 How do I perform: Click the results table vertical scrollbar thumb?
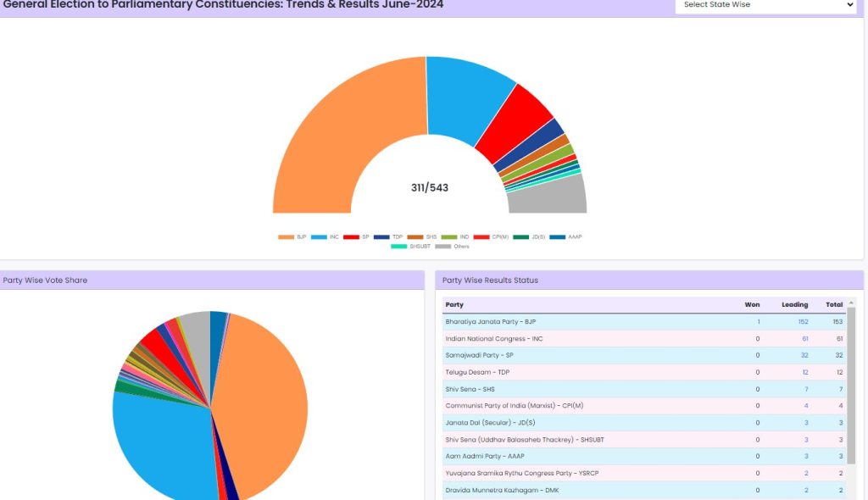[851, 381]
